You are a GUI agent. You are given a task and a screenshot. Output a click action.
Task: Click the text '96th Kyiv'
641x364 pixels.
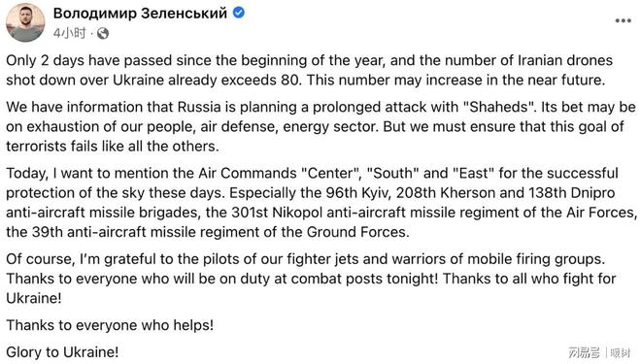coord(356,193)
